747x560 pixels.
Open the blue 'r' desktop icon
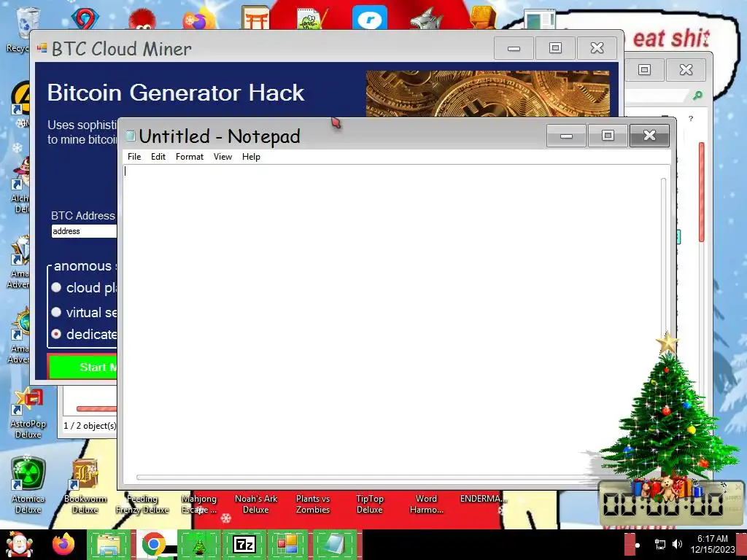(370, 18)
